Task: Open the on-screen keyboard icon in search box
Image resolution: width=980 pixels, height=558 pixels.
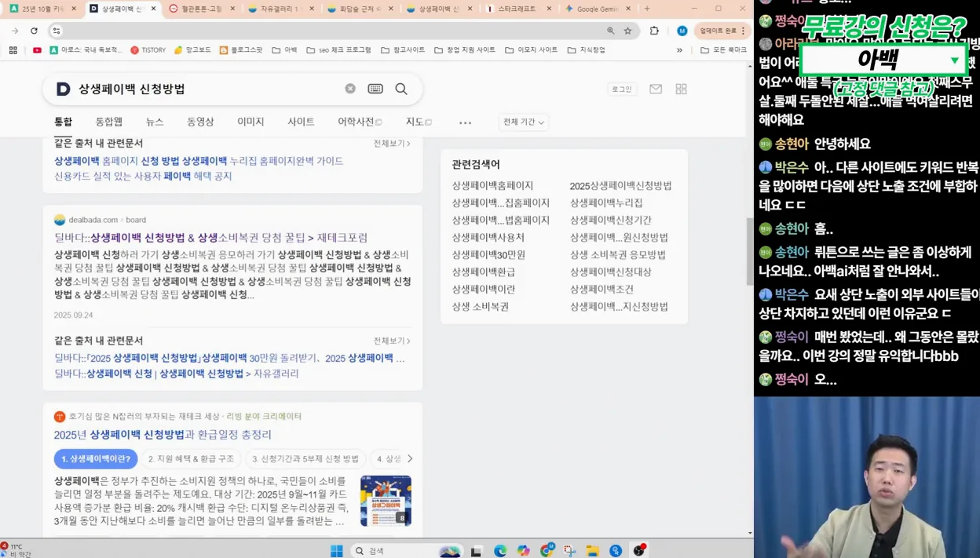Action: coord(375,89)
